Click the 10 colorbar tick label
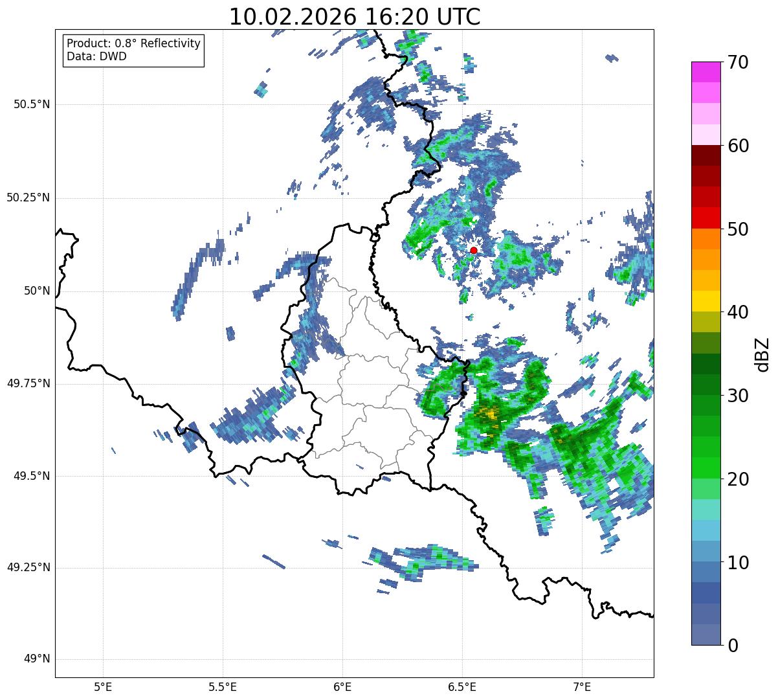The height and width of the screenshot is (700, 778). [738, 562]
